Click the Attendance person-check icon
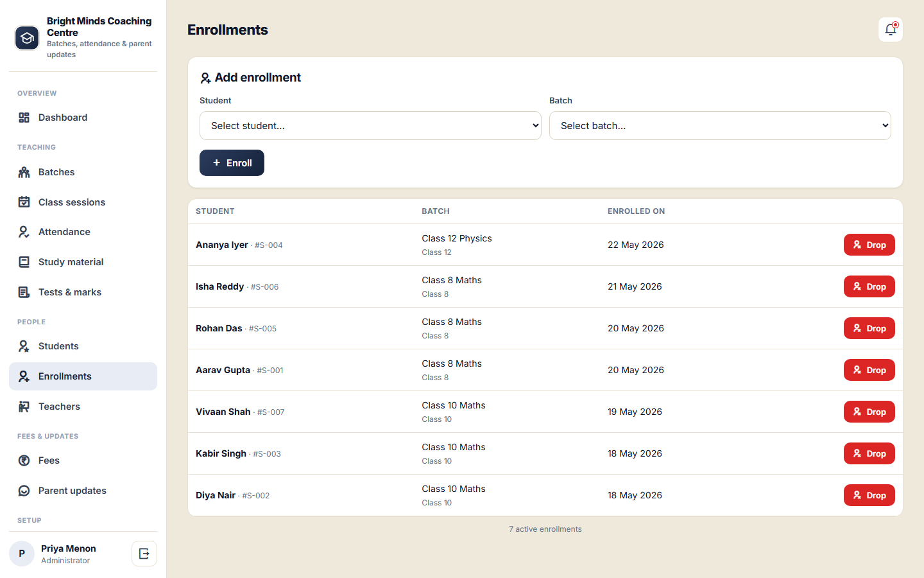Image resolution: width=924 pixels, height=578 pixels. point(24,232)
